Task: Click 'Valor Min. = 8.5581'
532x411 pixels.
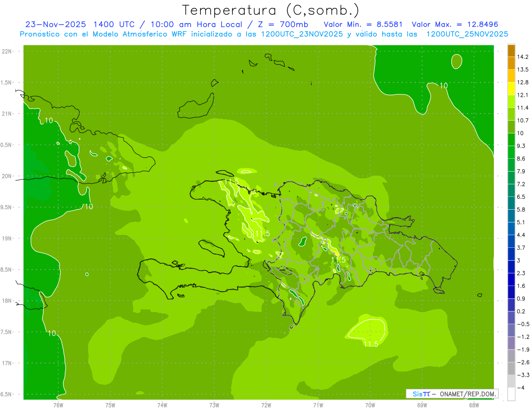Action: pyautogui.click(x=363, y=24)
